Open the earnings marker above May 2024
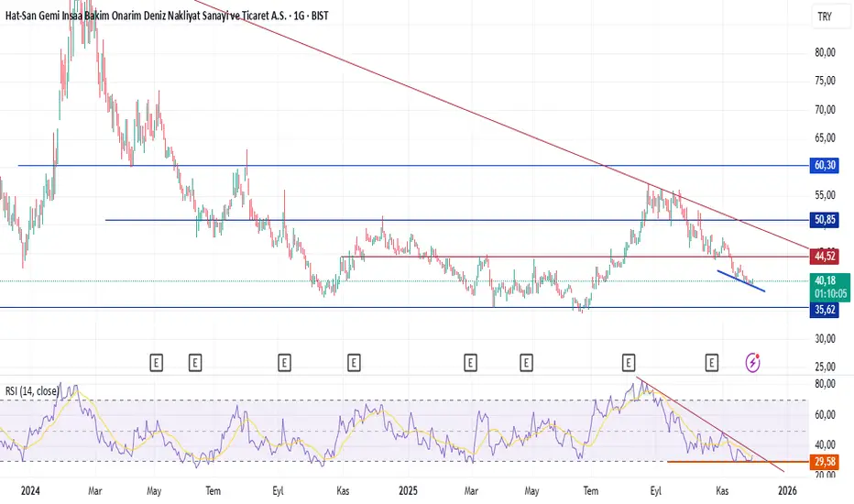 (157, 362)
